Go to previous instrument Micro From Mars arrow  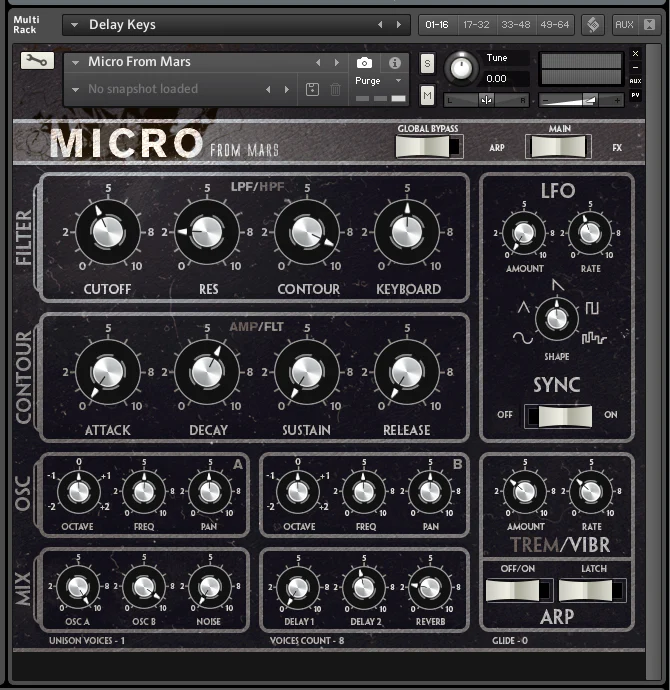tap(318, 63)
